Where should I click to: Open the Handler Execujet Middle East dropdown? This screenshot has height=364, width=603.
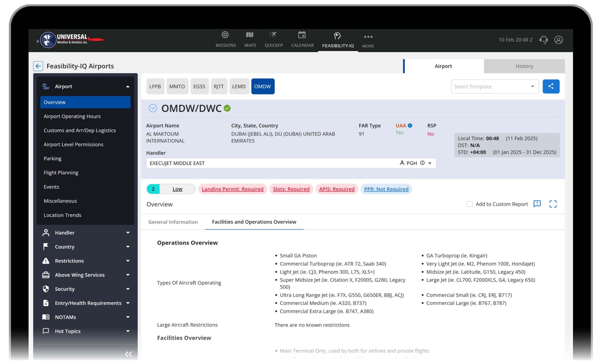coord(430,163)
